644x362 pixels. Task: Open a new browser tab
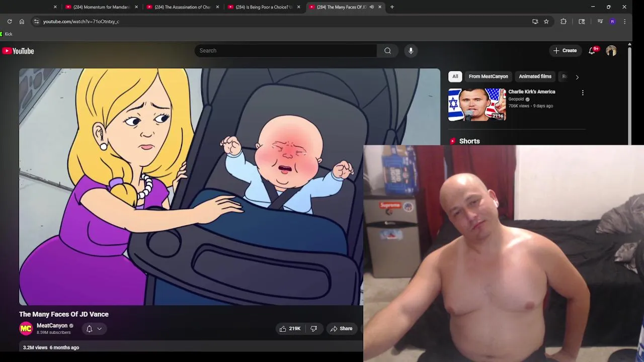pos(392,7)
